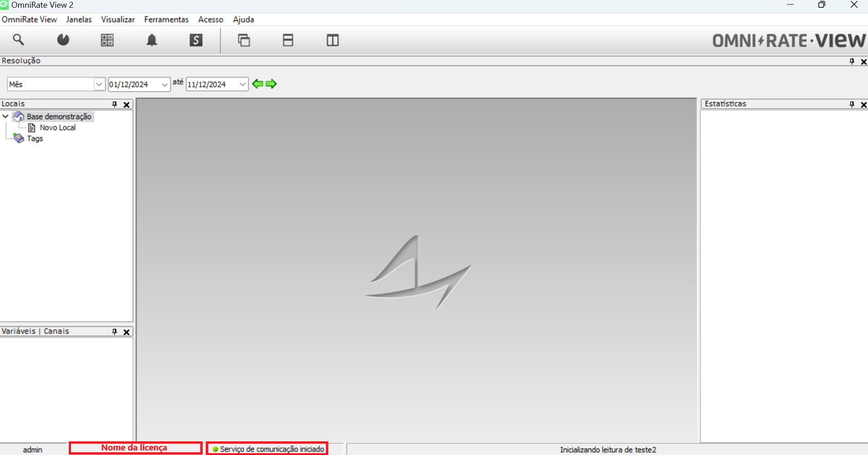Image resolution: width=868 pixels, height=455 pixels.
Task: Select Tags in the Locais tree
Action: pos(35,139)
